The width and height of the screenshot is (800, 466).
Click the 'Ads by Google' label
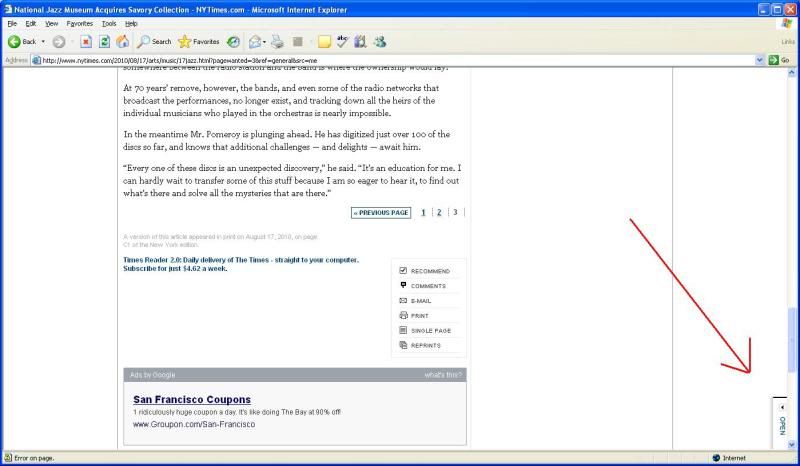click(152, 375)
